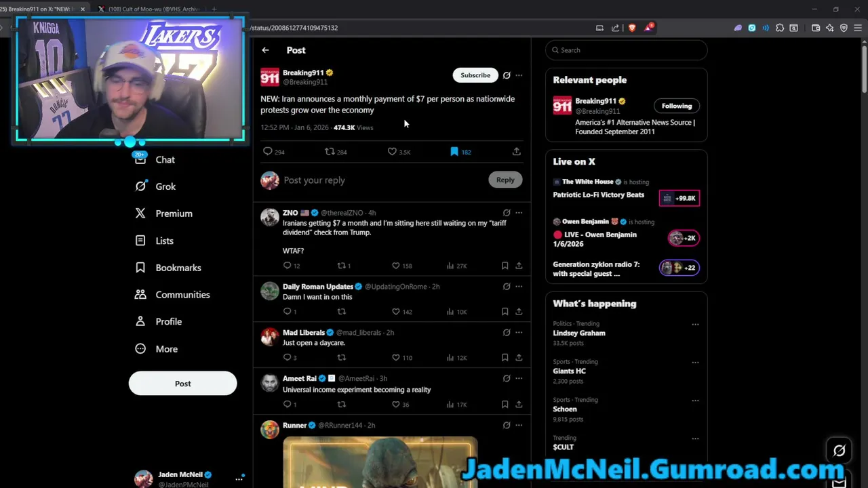View analytics for ZNO's reply with 27K
The width and height of the screenshot is (868, 488).
(x=450, y=266)
